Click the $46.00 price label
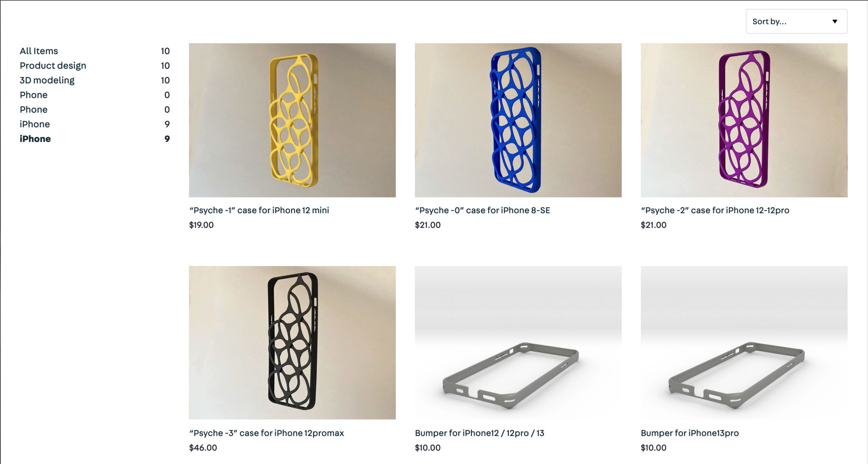The height and width of the screenshot is (464, 868). pyautogui.click(x=203, y=448)
